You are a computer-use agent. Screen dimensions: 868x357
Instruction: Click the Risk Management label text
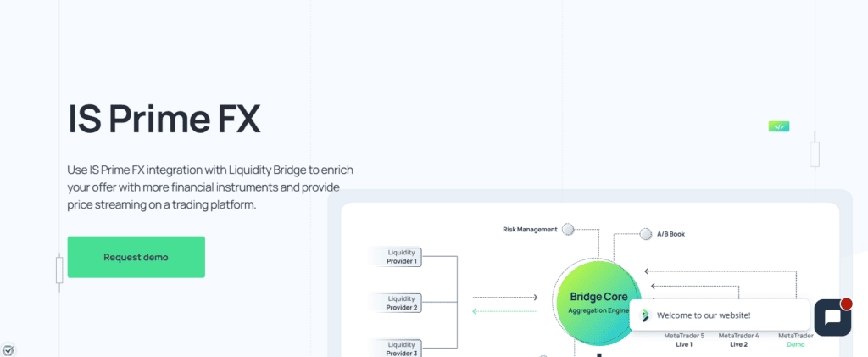tap(530, 229)
